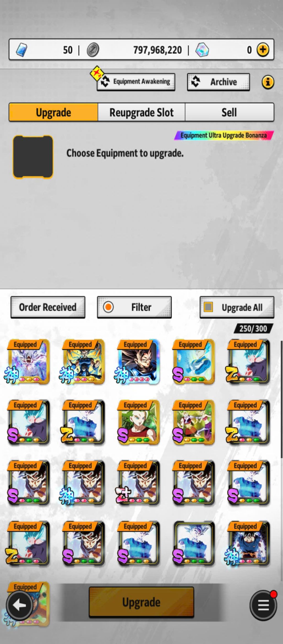Switch to the Reupgrade Slot tab
The height and width of the screenshot is (644, 283).
(141, 112)
